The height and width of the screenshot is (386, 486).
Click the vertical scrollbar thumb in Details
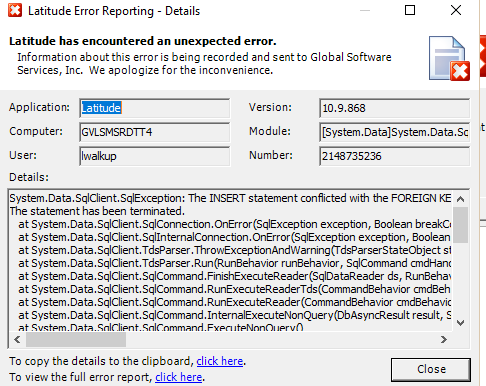tap(461, 225)
